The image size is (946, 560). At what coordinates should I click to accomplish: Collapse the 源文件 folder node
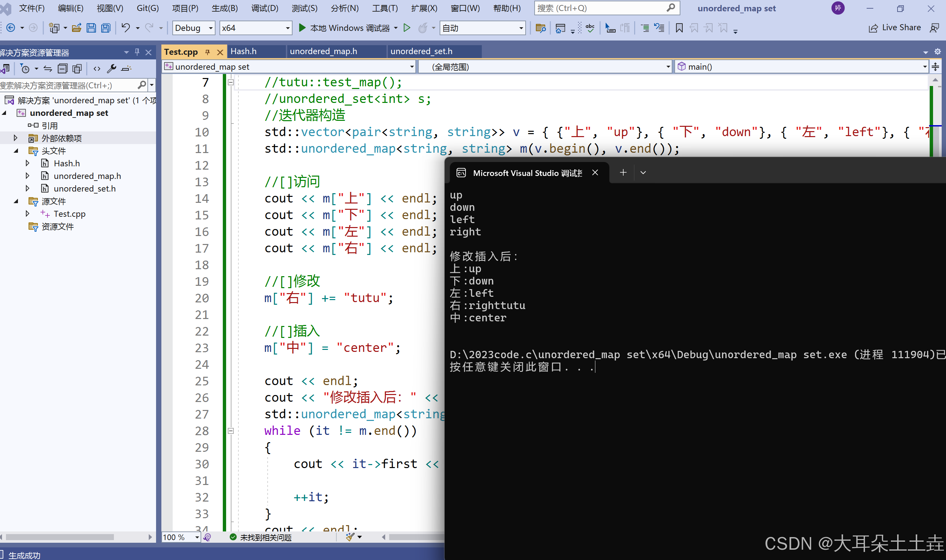16,201
